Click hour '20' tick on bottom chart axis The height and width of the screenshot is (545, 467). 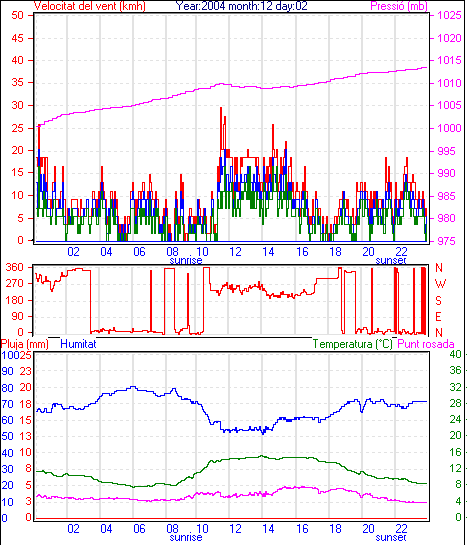click(x=368, y=529)
